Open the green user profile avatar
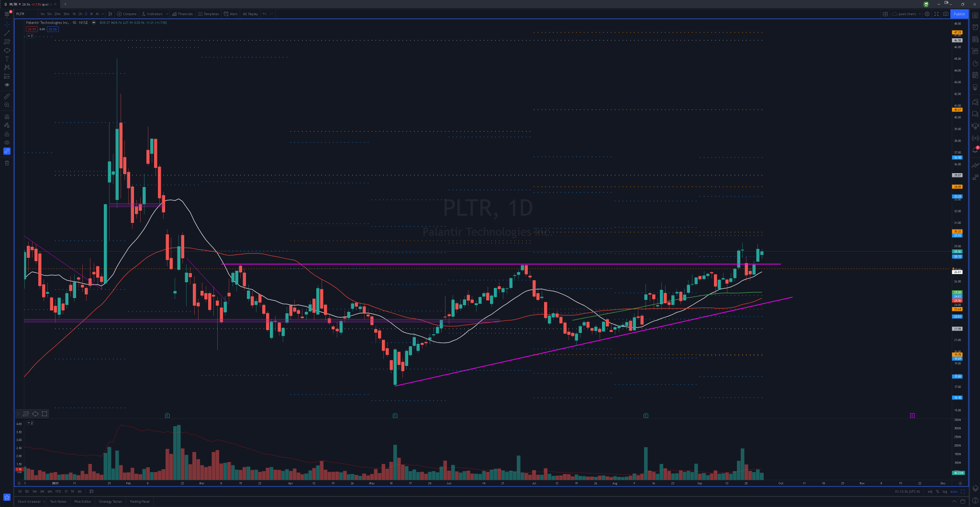This screenshot has width=980, height=507. tap(926, 4)
